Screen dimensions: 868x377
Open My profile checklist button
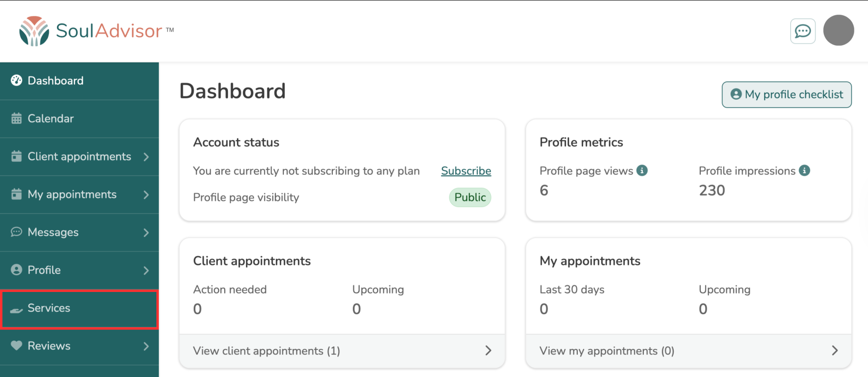tap(786, 95)
